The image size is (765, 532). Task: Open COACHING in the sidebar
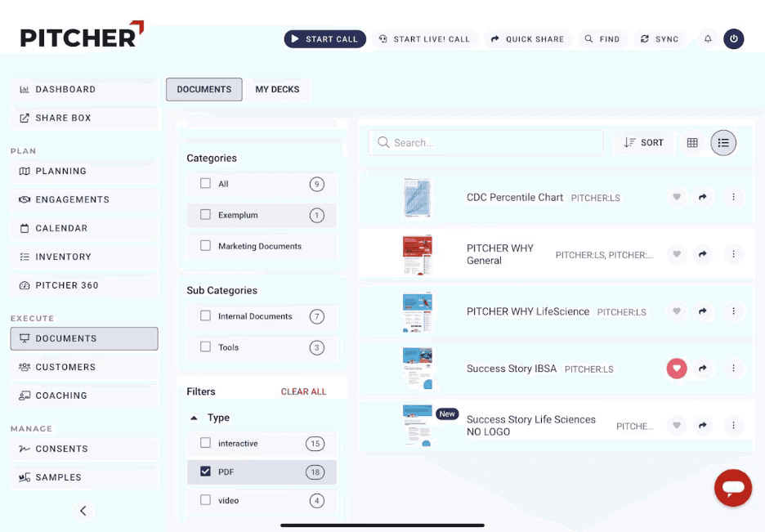[84, 396]
